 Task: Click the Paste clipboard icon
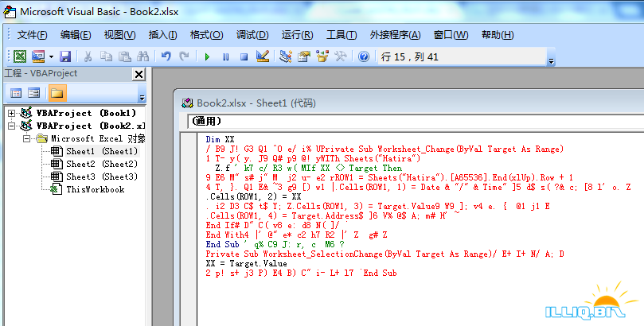[x=125, y=56]
